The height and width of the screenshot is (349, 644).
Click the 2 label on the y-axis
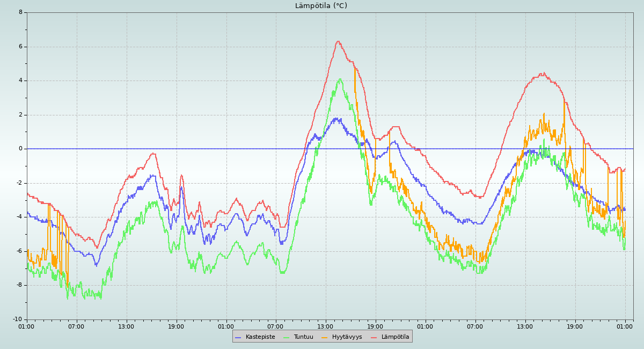click(20, 114)
